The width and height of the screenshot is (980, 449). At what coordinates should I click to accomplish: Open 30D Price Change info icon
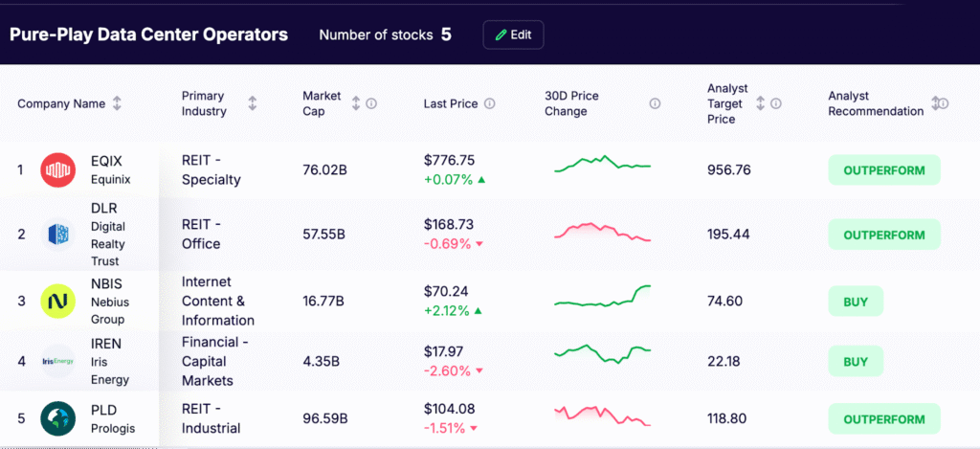tap(655, 103)
